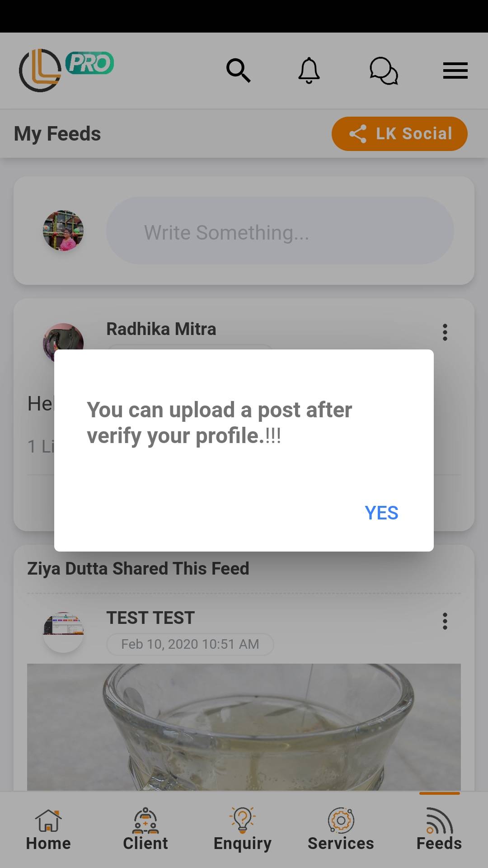Image resolution: width=488 pixels, height=868 pixels.
Task: Open the chat messages icon
Action: pos(384,71)
